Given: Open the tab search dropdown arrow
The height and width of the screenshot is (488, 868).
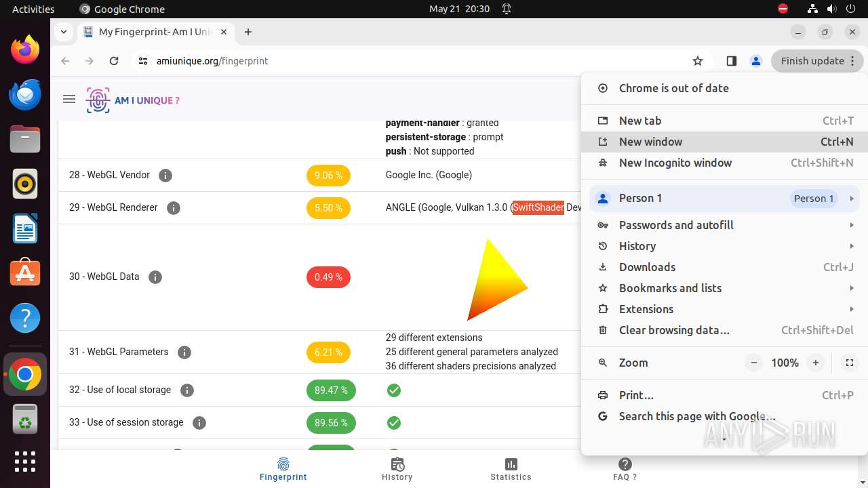Looking at the screenshot, I should pos(63,32).
